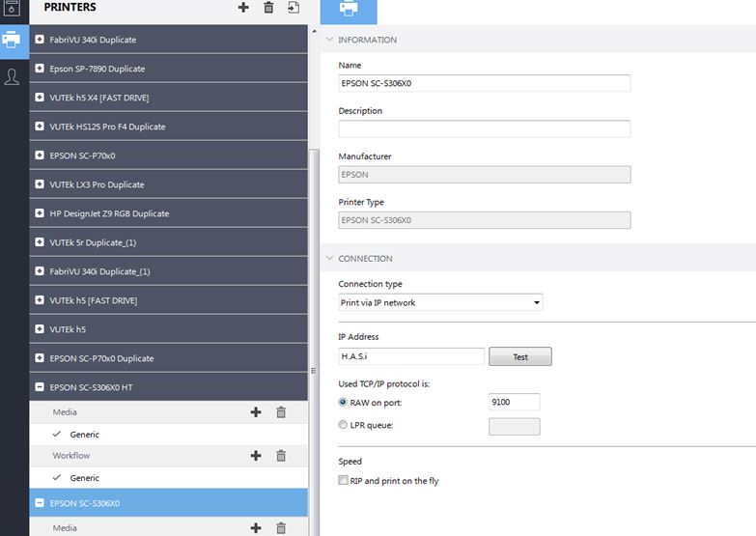Add media under EPSON SC-S306X0 HT

pos(256,412)
